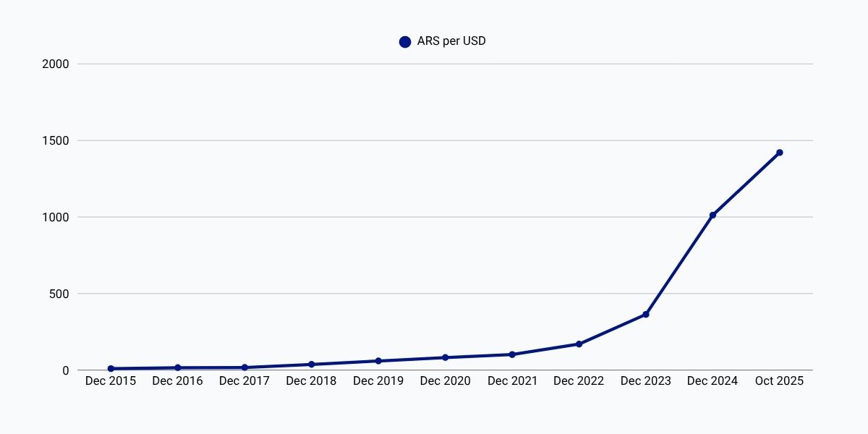Select the Dec 2017 x-axis label
The image size is (868, 434).
[244, 381]
